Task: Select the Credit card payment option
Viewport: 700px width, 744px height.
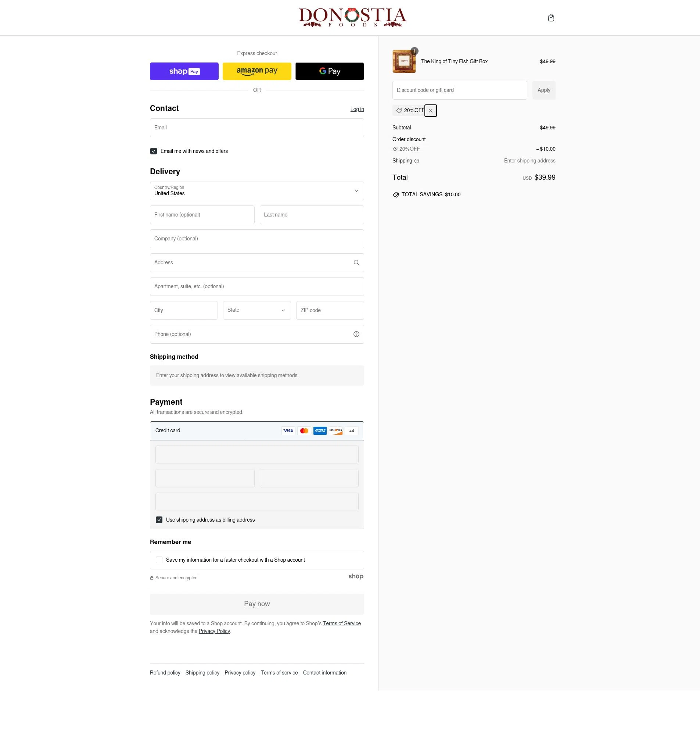Action: (x=256, y=431)
